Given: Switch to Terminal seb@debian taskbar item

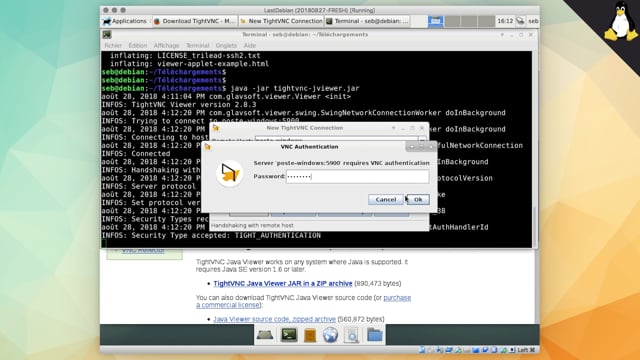Looking at the screenshot, I should coord(367,21).
